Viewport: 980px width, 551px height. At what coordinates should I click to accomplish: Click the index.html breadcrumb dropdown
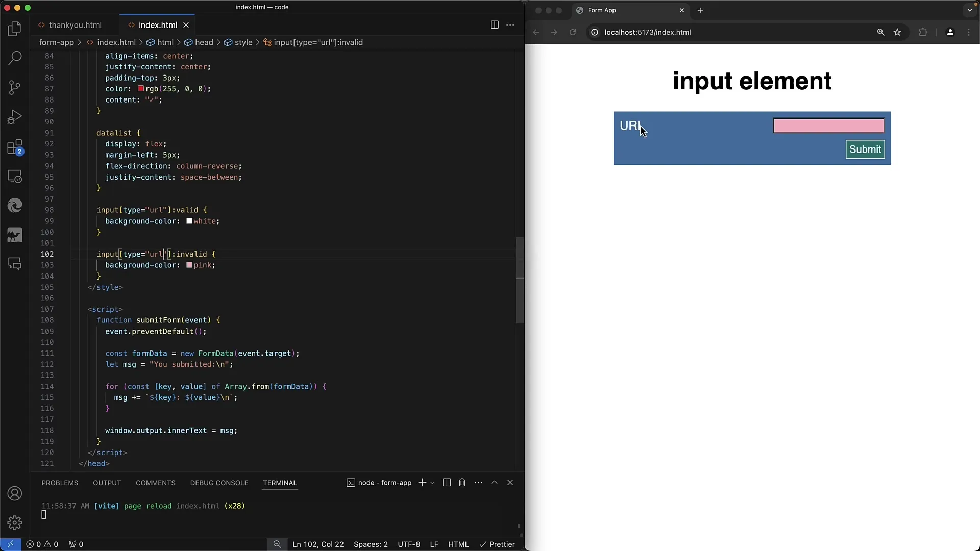point(116,42)
